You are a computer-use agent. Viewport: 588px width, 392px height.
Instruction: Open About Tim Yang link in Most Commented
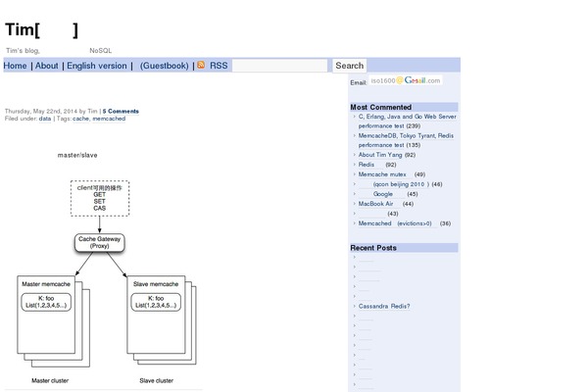[380, 155]
